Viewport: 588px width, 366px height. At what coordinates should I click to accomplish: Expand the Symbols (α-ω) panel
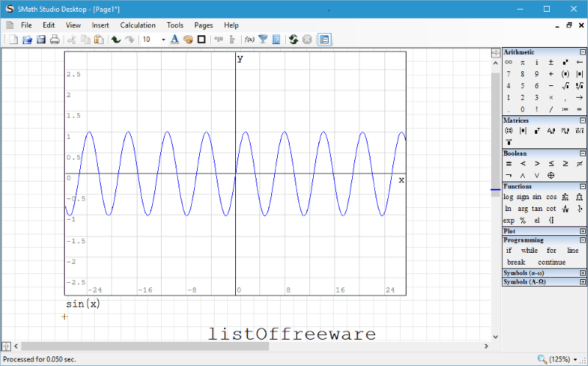pos(582,273)
